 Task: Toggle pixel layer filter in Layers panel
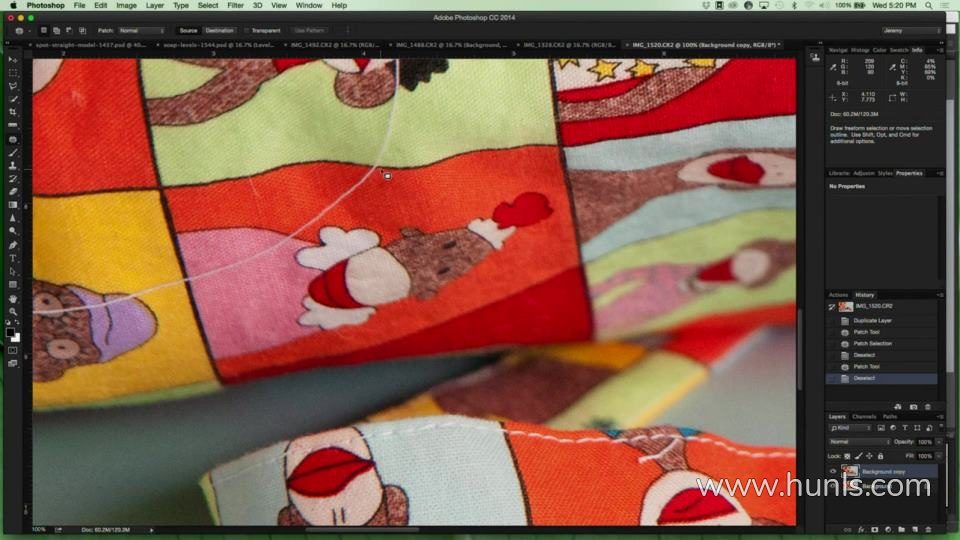(x=881, y=428)
